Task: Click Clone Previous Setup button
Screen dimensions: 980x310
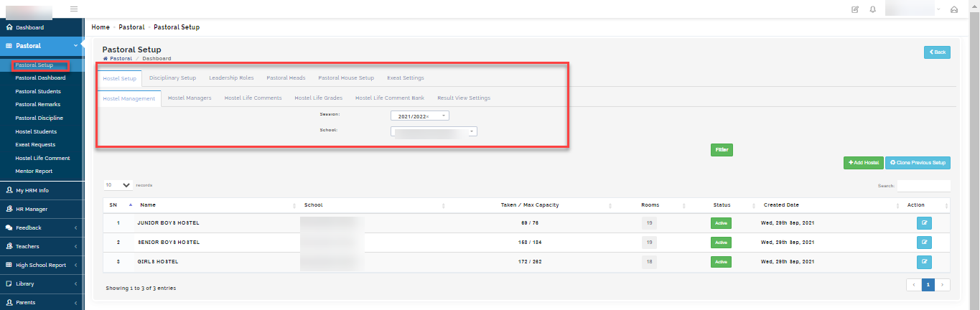Action: click(918, 163)
